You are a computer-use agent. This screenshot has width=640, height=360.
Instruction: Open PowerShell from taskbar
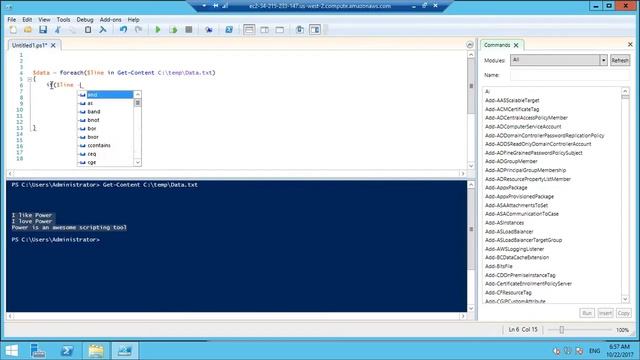[67, 351]
